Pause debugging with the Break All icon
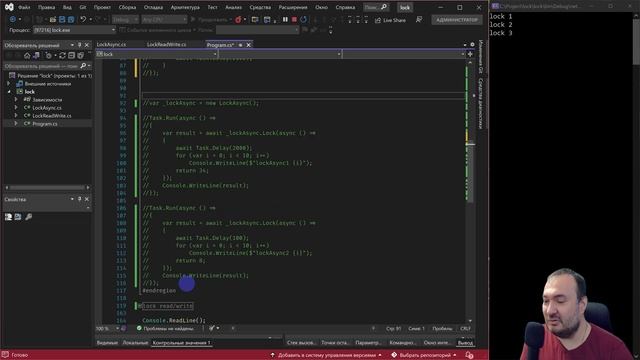The width and height of the screenshot is (640, 360). [x=285, y=19]
